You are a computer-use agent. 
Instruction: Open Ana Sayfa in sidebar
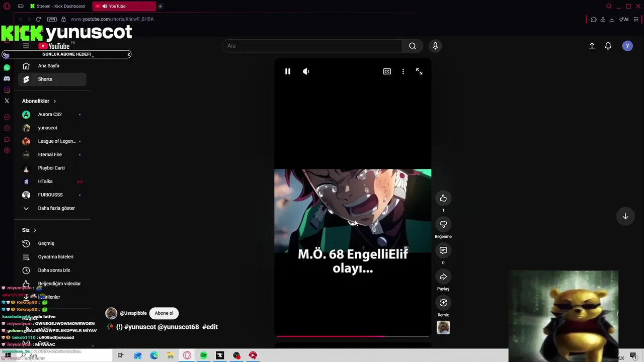tap(52, 66)
